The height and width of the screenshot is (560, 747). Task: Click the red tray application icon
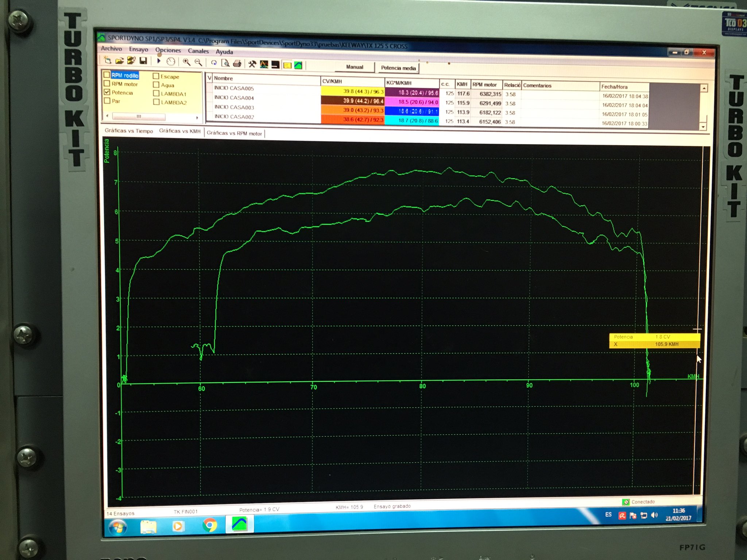pos(622,515)
